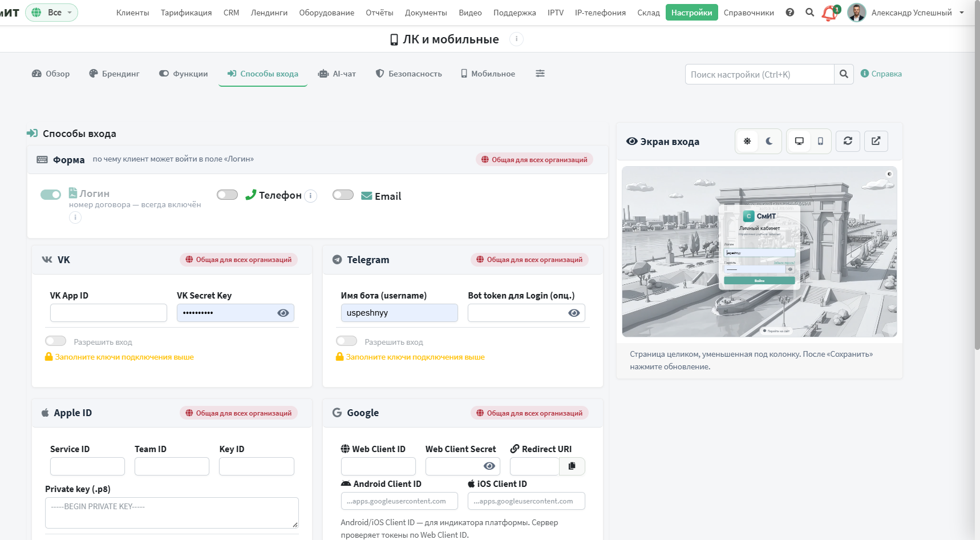Enable the Email login switch
This screenshot has width=980, height=540.
pos(343,195)
